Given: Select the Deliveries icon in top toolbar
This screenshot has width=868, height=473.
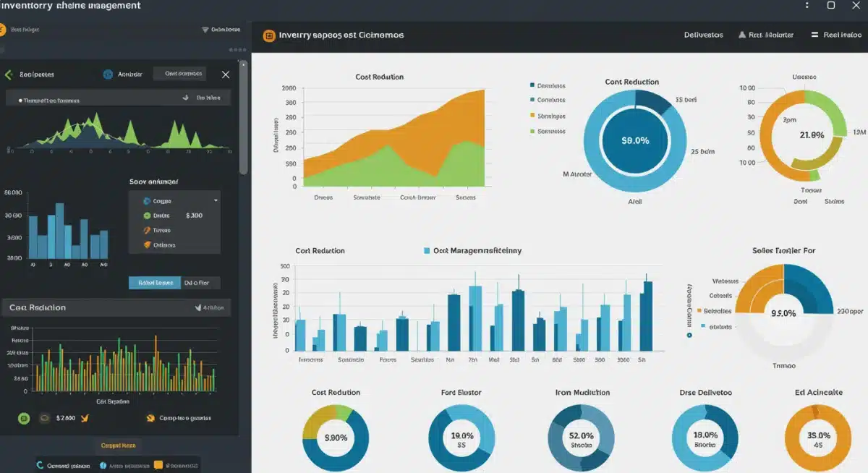Looking at the screenshot, I should [704, 34].
